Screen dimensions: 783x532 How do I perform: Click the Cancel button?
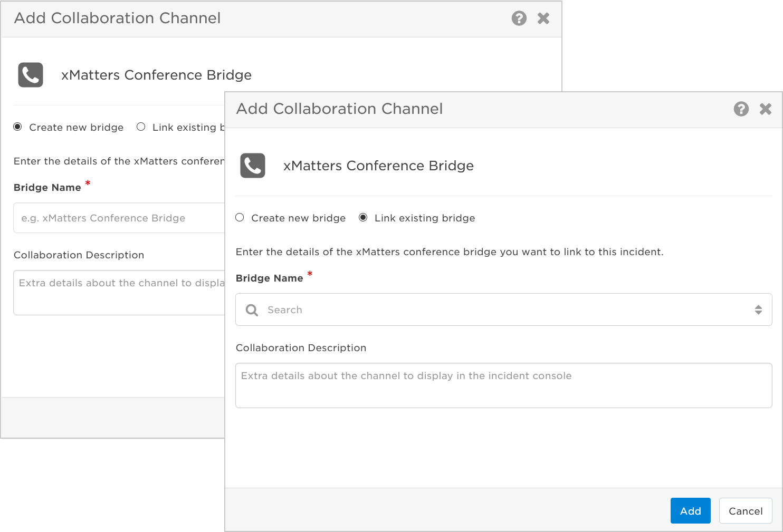click(746, 511)
